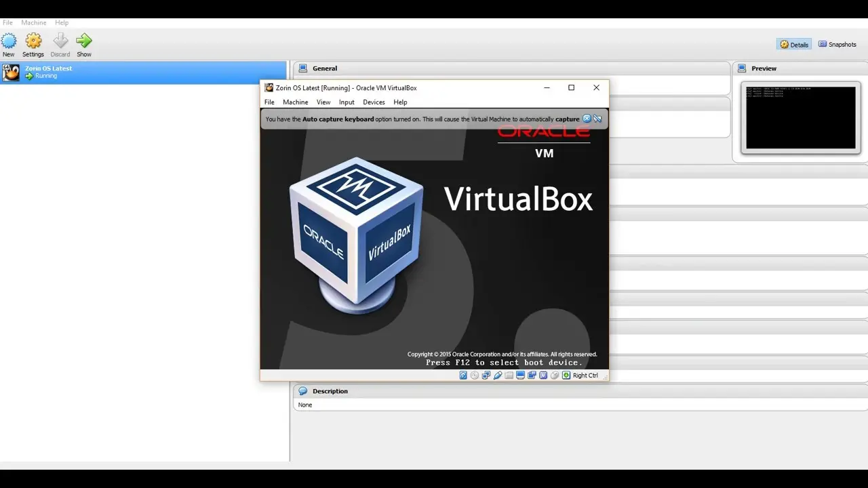Click the optical disc status bar icon
The width and height of the screenshot is (868, 488).
475,375
